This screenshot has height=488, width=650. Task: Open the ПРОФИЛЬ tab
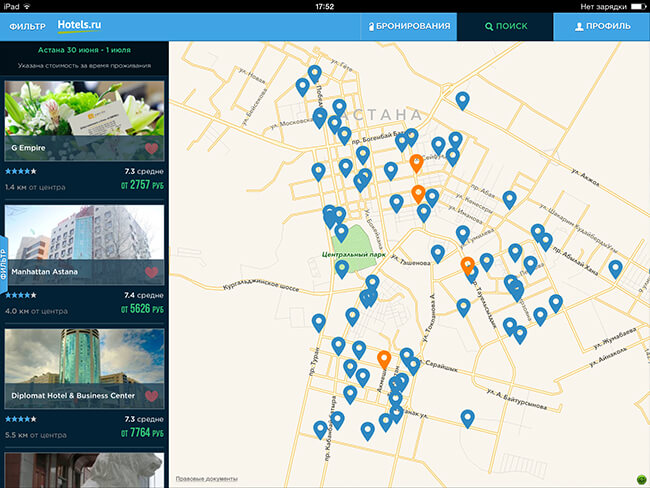pyautogui.click(x=602, y=26)
